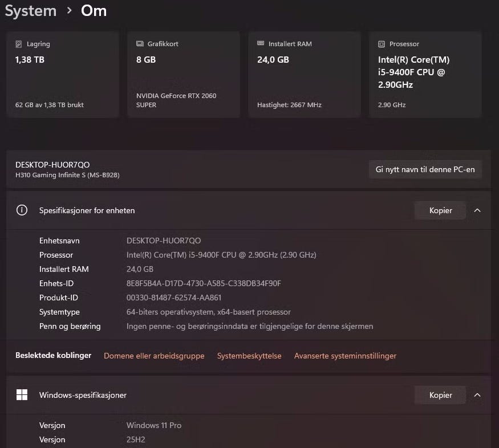Click the storage drive icon beside Lagring

[19, 44]
